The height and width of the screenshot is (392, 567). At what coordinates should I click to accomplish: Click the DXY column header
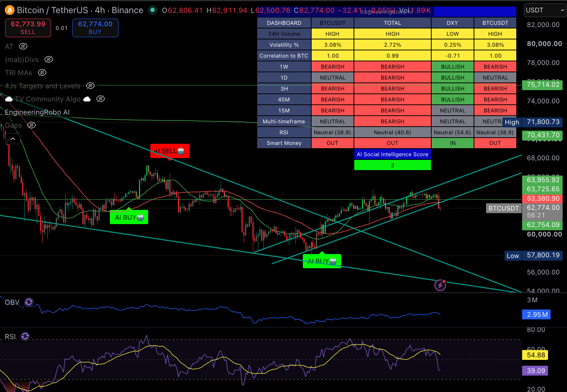[x=452, y=23]
